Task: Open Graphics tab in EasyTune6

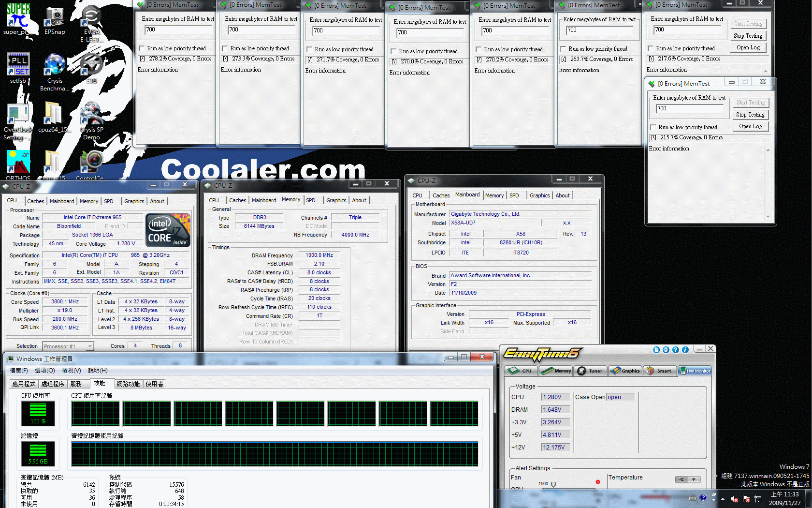Action: pos(625,371)
